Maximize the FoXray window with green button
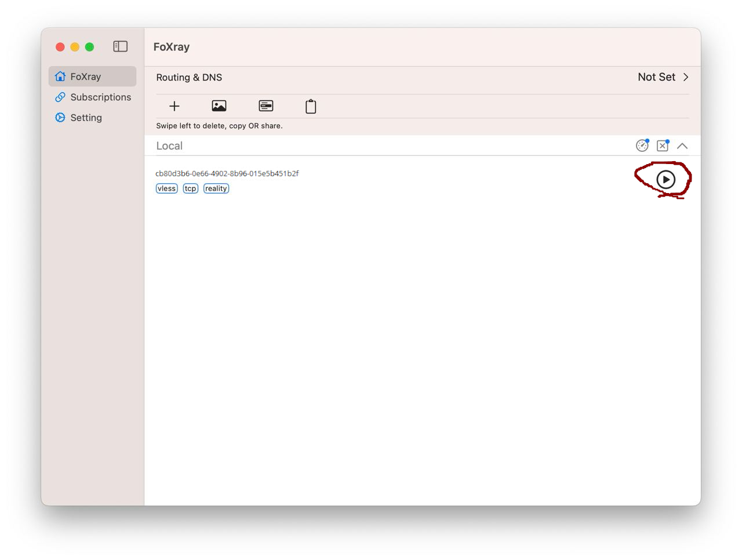The image size is (742, 560). click(x=89, y=47)
